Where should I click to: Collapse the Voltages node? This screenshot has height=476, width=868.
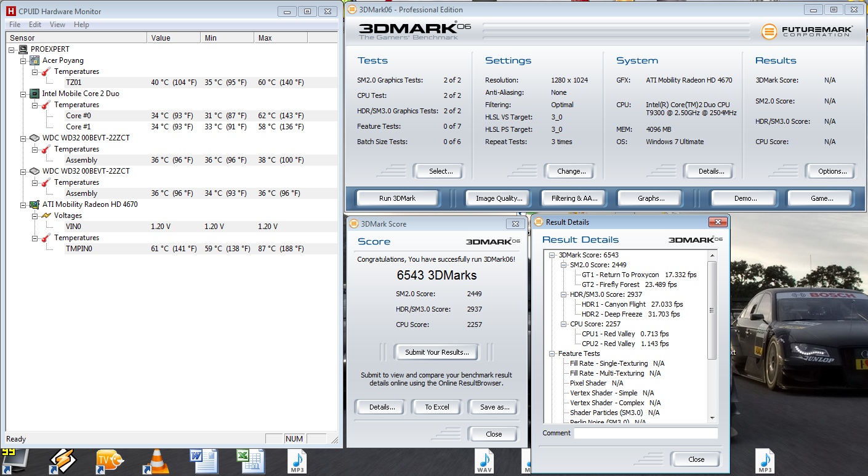(35, 216)
